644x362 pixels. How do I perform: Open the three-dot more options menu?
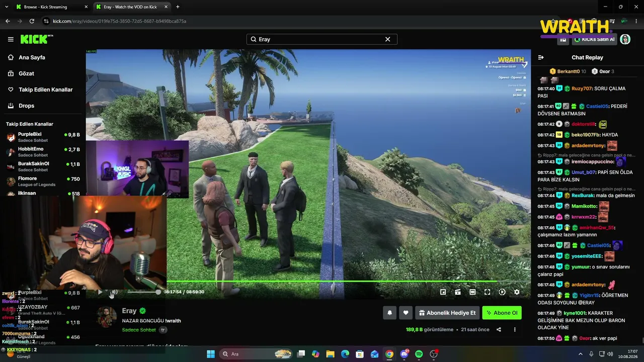pos(515,330)
